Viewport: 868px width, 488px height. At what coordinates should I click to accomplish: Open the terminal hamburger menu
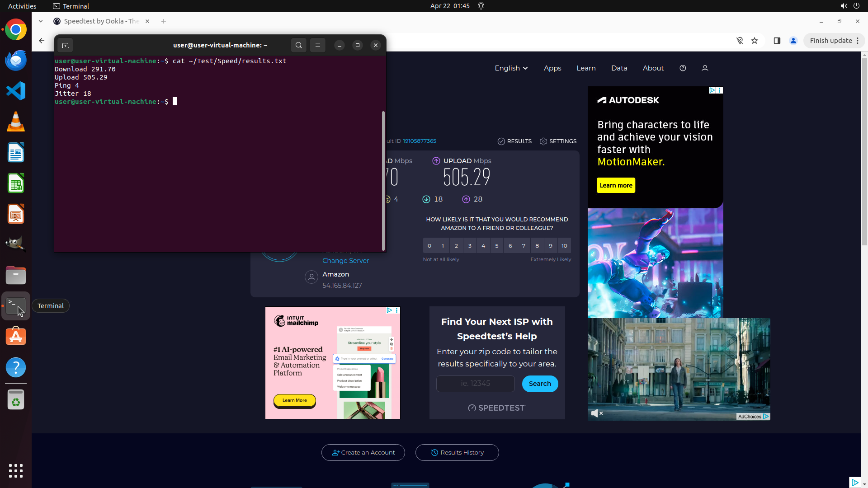point(318,45)
